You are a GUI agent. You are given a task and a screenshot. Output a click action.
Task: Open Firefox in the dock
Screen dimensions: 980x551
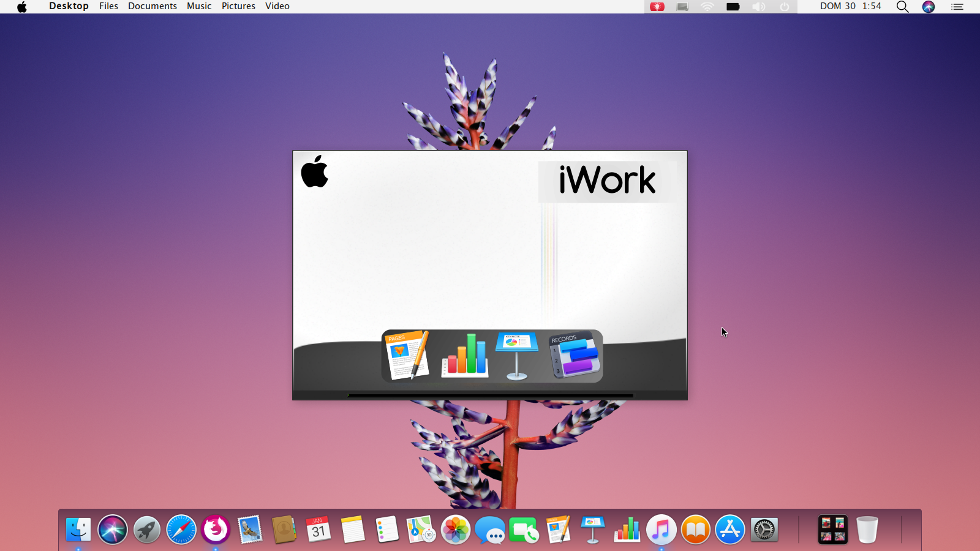click(216, 530)
